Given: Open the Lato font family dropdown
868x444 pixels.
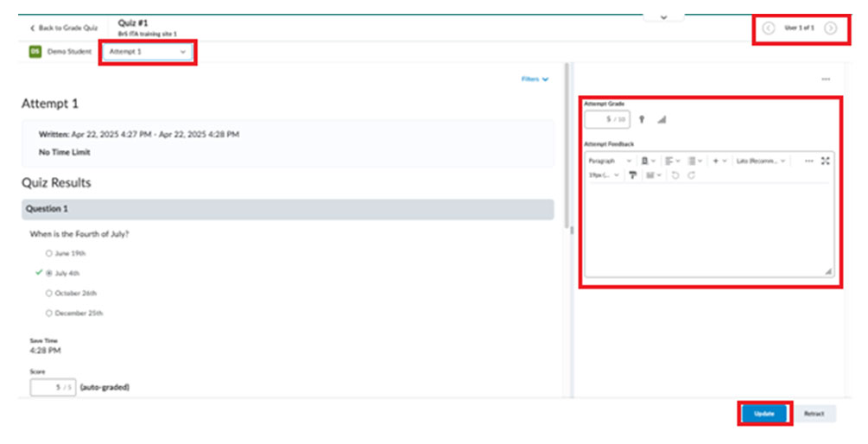Looking at the screenshot, I should (761, 161).
